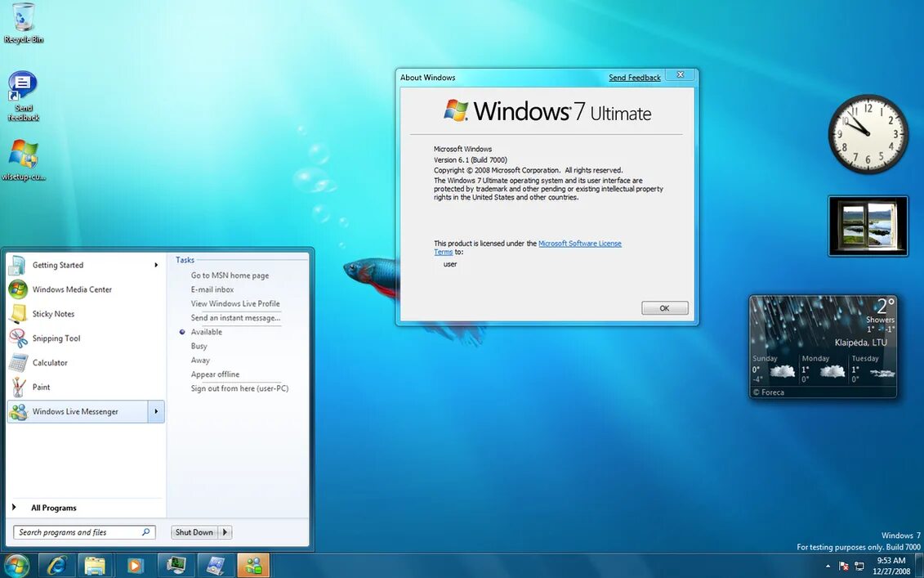Viewport: 924px width, 578px height.
Task: Click the clock gadget on desktop
Action: (868, 134)
